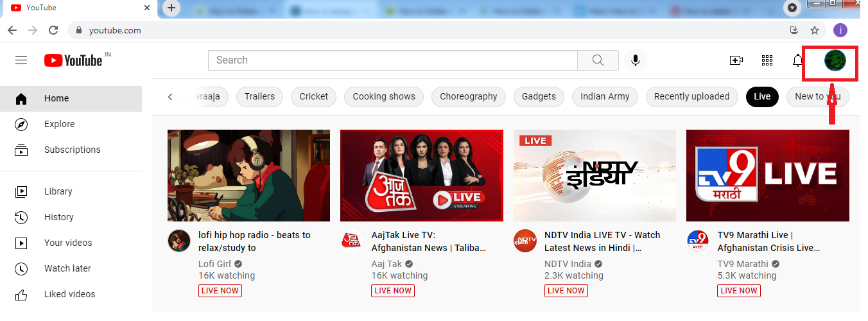
Task: Bookmark this page with star icon
Action: click(x=815, y=30)
